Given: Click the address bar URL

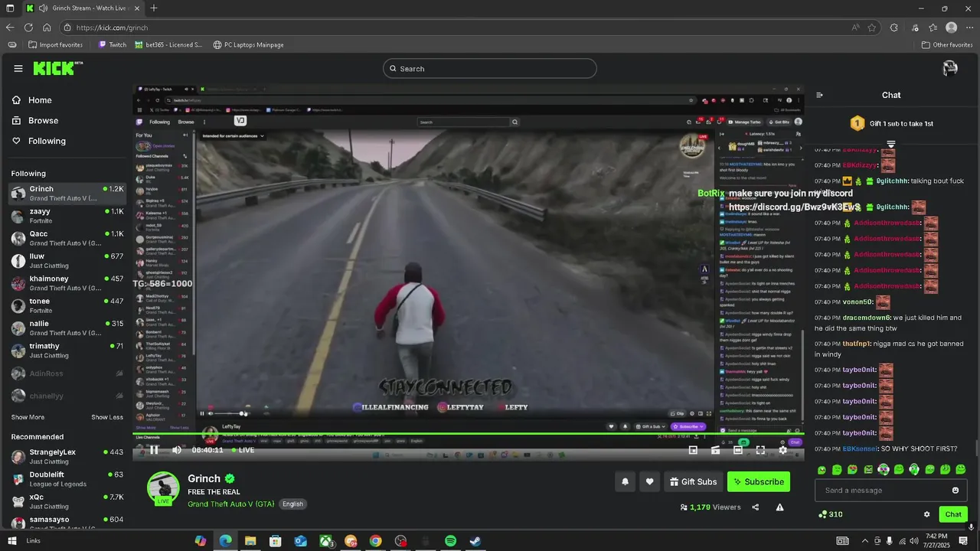Looking at the screenshot, I should click(x=112, y=28).
